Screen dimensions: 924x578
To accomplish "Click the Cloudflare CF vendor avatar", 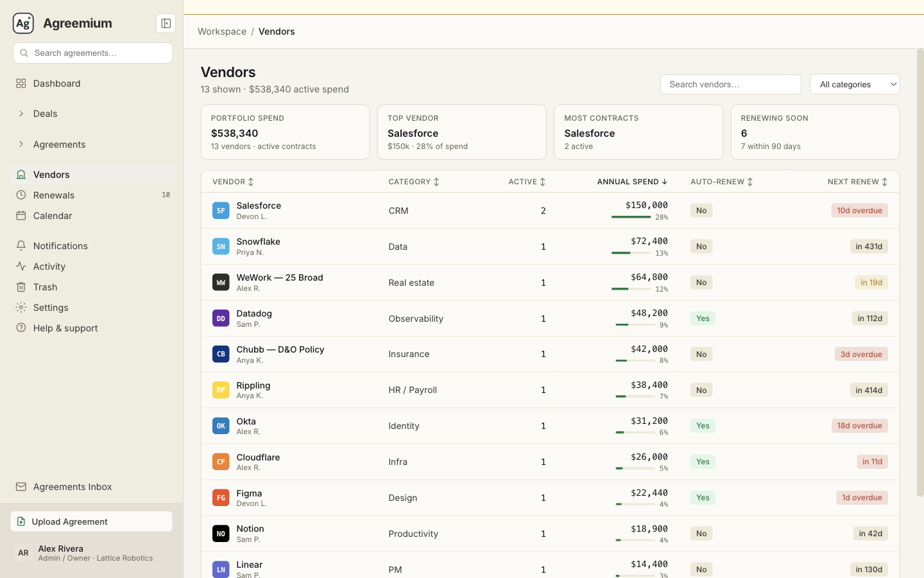I will coord(221,462).
